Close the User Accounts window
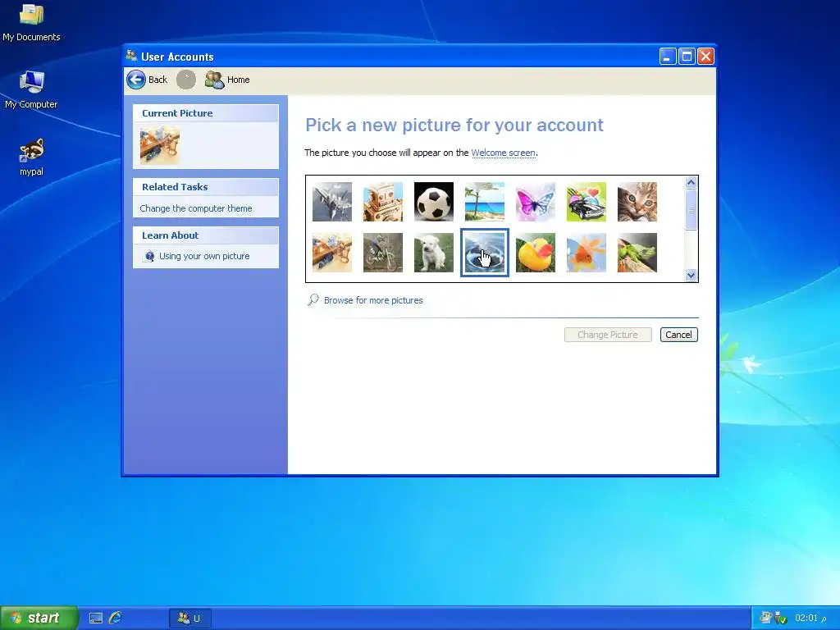The height and width of the screenshot is (630, 840). [705, 57]
